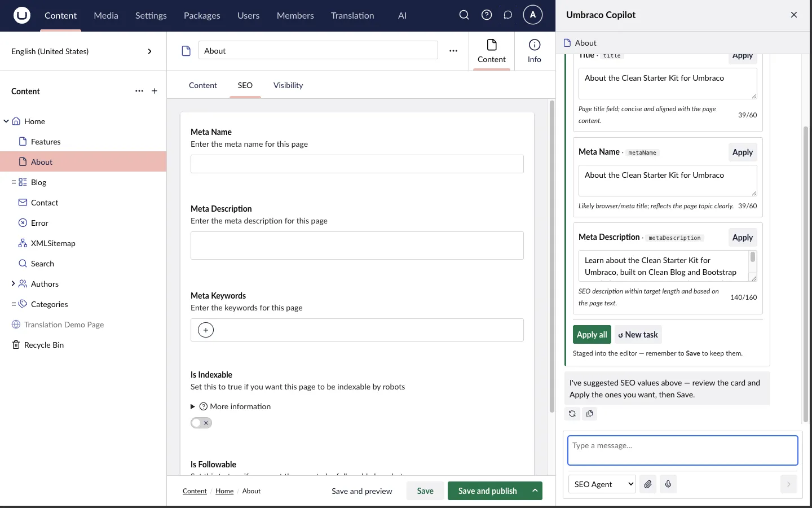Expand More information under Is Indexable
This screenshot has width=812, height=508.
click(x=231, y=406)
